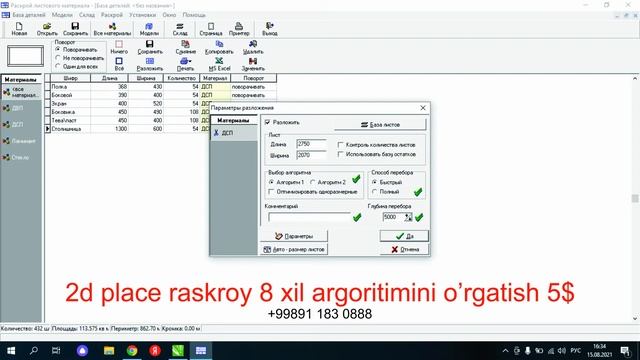Image resolution: width=640 pixels, height=360 pixels.
Task: Select the Алгоритм 1 radio button
Action: tap(271, 182)
